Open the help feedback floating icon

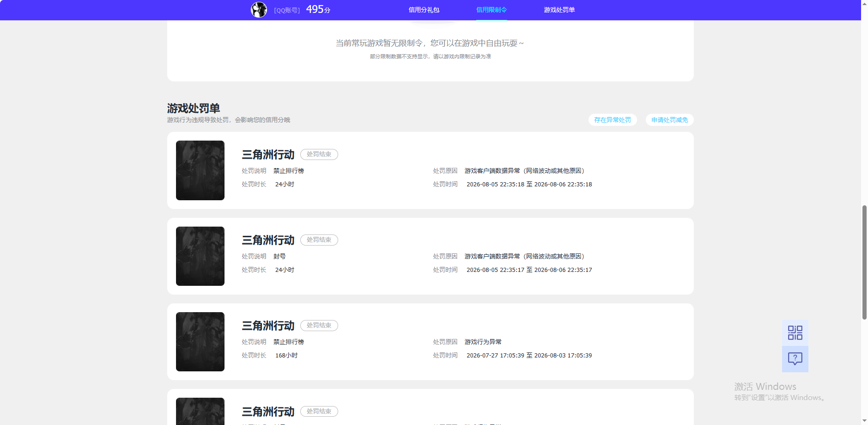795,359
